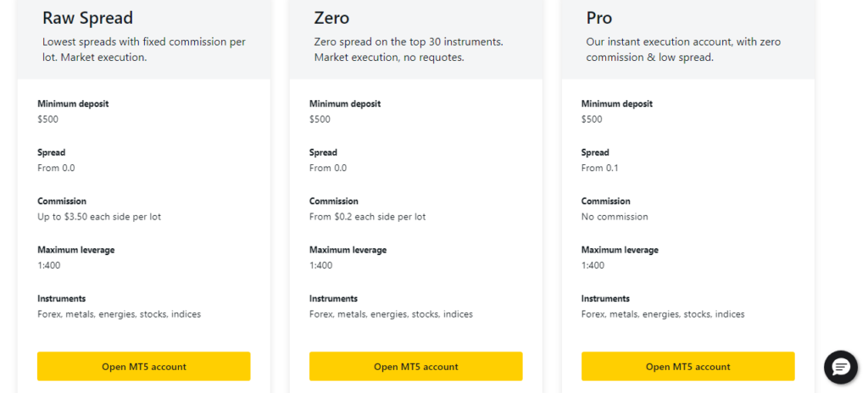This screenshot has height=393, width=868.
Task: Open the live chat bubble icon
Action: pos(841,367)
